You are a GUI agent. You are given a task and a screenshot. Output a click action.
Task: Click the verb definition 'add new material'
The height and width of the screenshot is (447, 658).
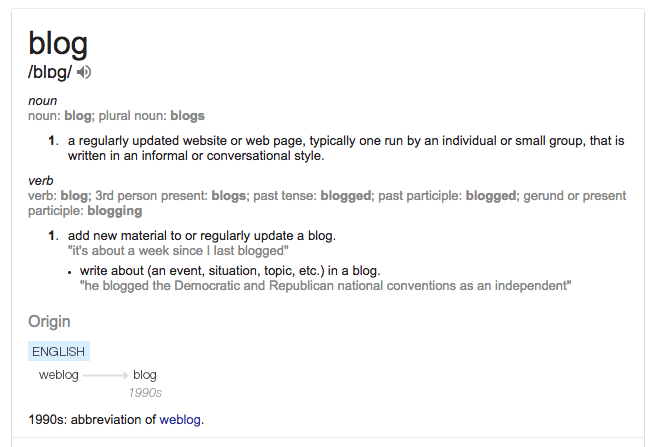click(x=201, y=236)
